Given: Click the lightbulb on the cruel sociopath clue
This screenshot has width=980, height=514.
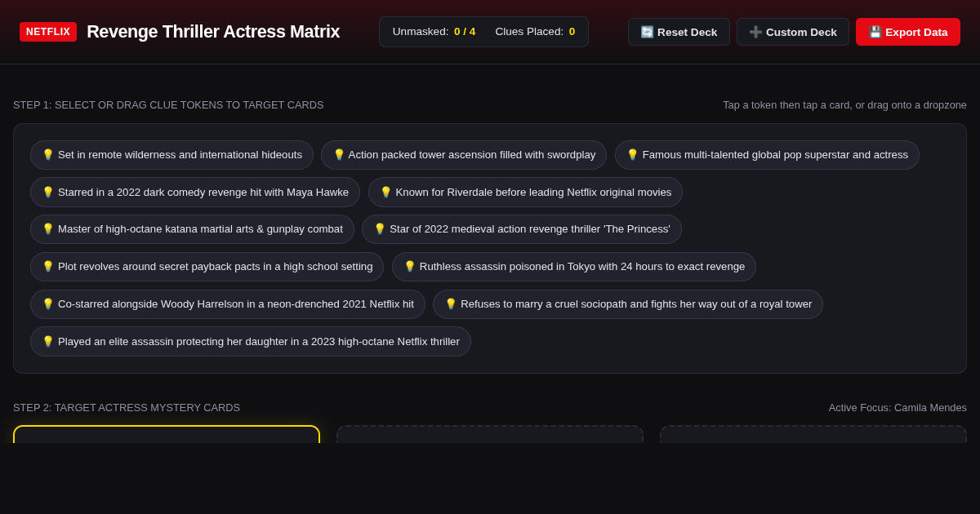Looking at the screenshot, I should click(x=451, y=304).
